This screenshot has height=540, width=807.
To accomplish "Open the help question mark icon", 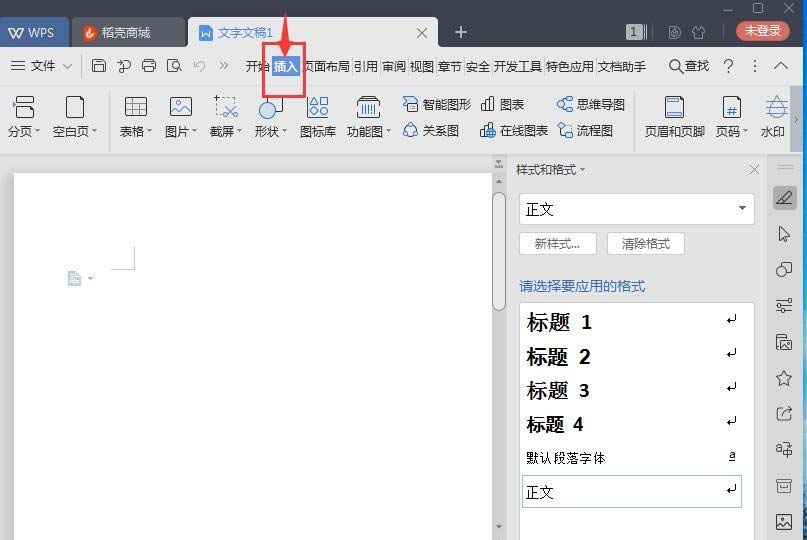I will point(728,66).
